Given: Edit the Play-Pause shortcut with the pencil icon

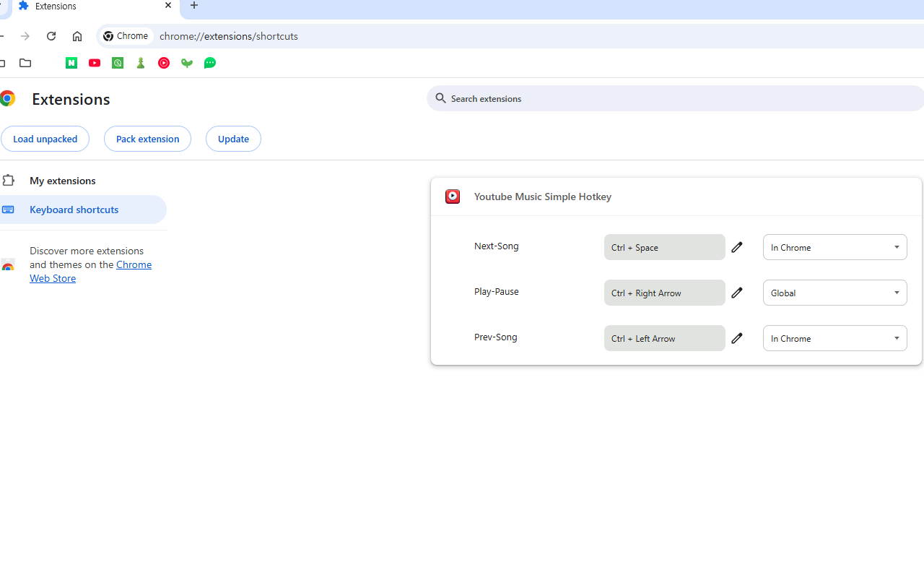Looking at the screenshot, I should click(737, 293).
